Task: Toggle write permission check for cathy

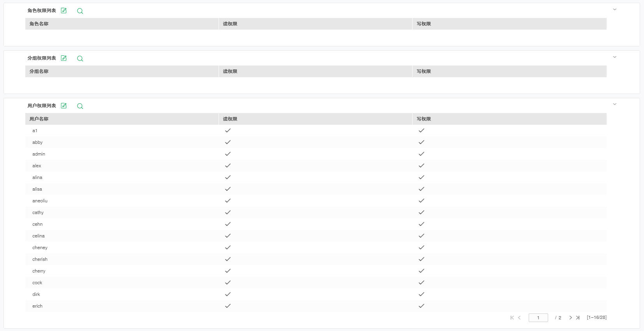Action: [x=421, y=212]
